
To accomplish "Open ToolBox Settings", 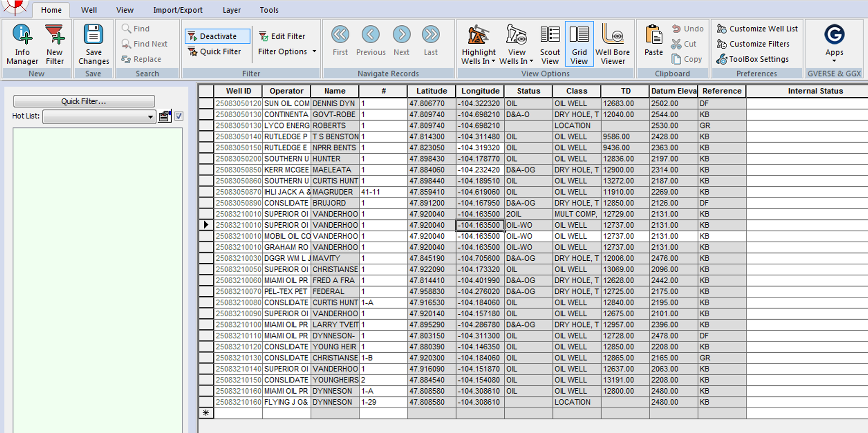I will click(752, 59).
